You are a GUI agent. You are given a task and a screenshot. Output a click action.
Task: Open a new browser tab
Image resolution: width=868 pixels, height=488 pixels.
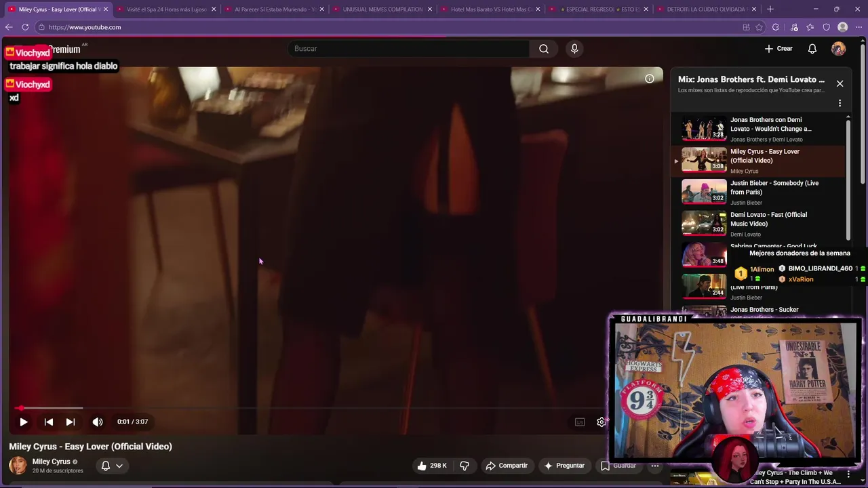pyautogui.click(x=770, y=9)
